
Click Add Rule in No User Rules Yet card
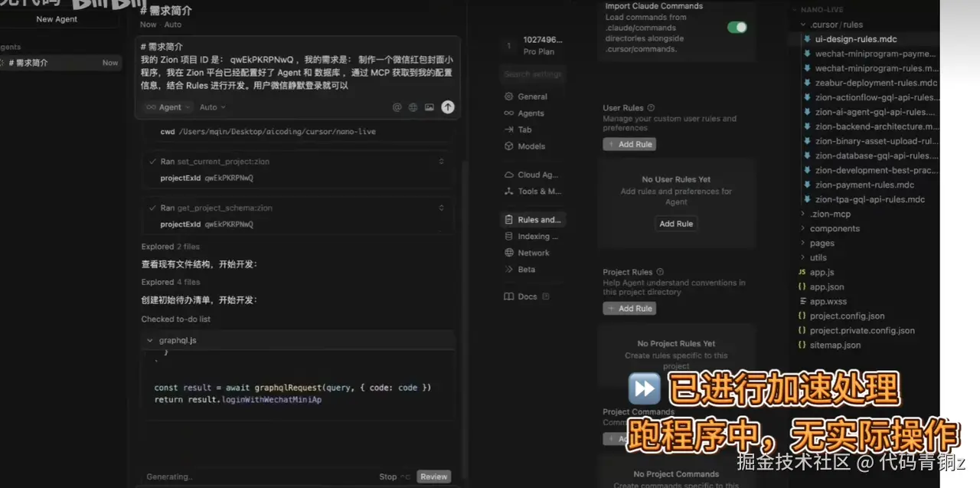[x=676, y=224]
